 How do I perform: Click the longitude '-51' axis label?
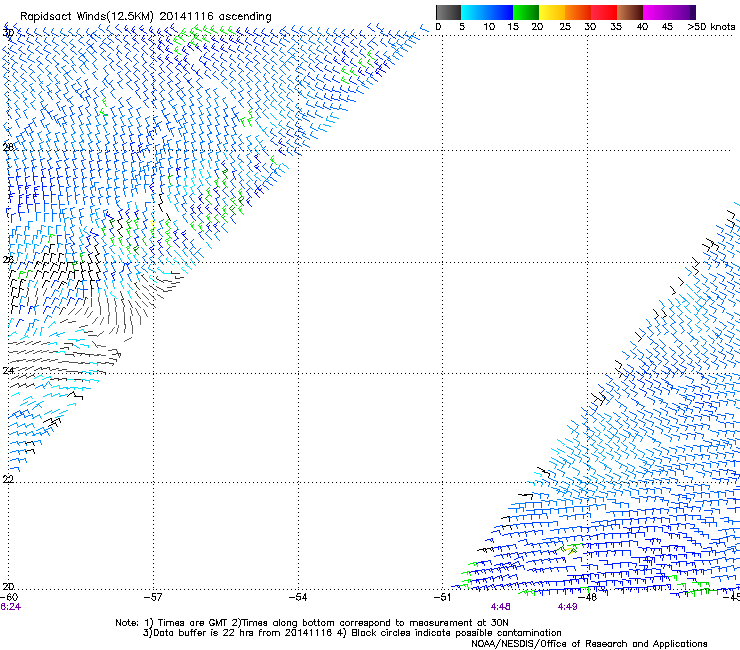[x=443, y=597]
